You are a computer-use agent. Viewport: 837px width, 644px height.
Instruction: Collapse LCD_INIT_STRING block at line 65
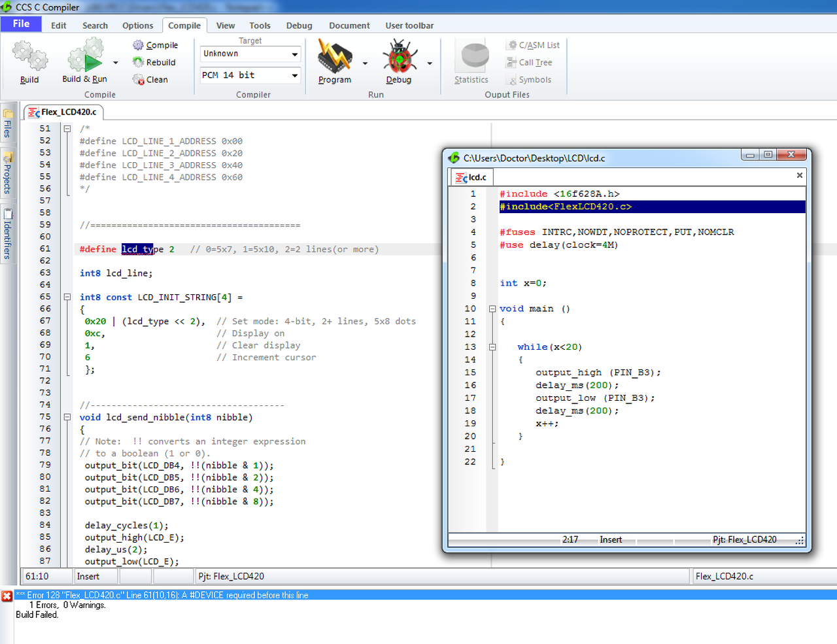(x=67, y=297)
